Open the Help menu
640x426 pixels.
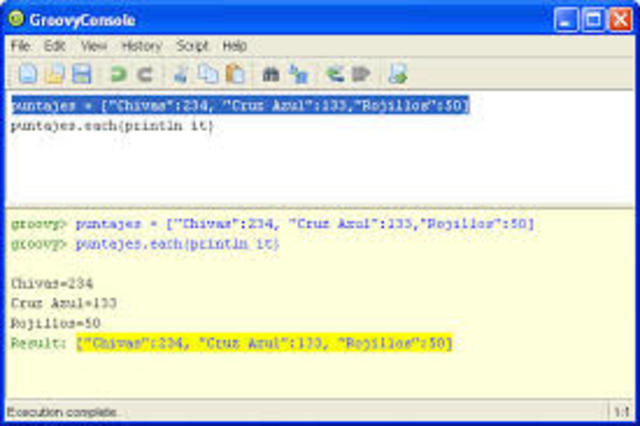tap(235, 45)
